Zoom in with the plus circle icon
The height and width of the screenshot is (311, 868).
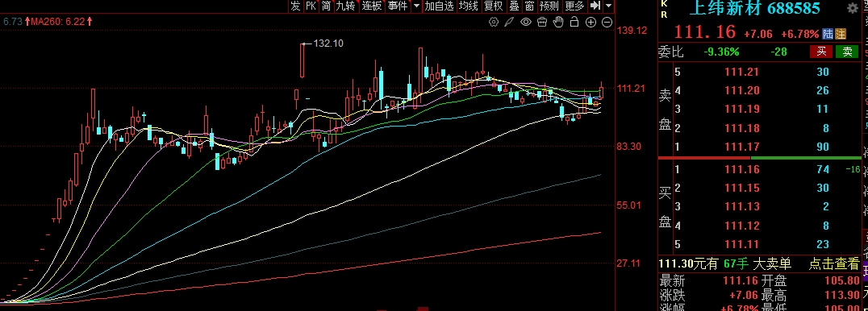point(590,22)
